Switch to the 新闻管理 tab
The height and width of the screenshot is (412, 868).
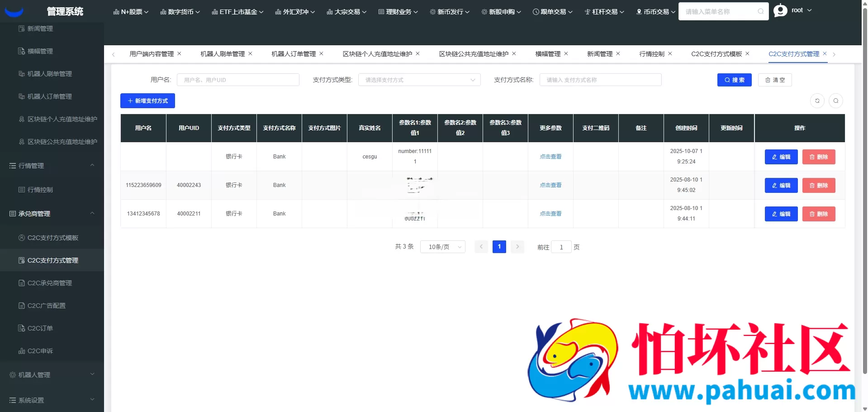[600, 54]
